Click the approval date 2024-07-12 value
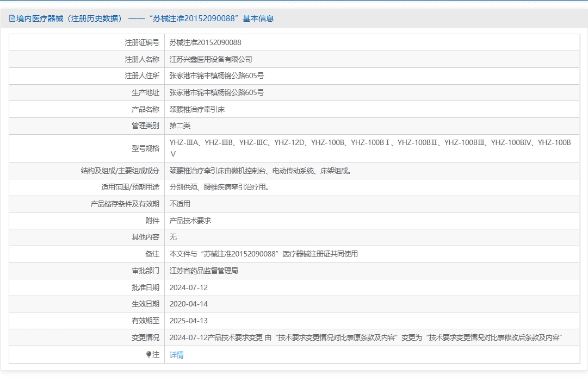 coord(189,287)
